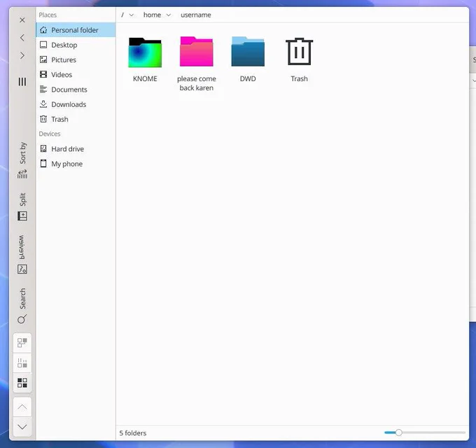Screen dimensions: 476x448
Task: Click the download icon beside Downloads
Action: pyautogui.click(x=43, y=104)
